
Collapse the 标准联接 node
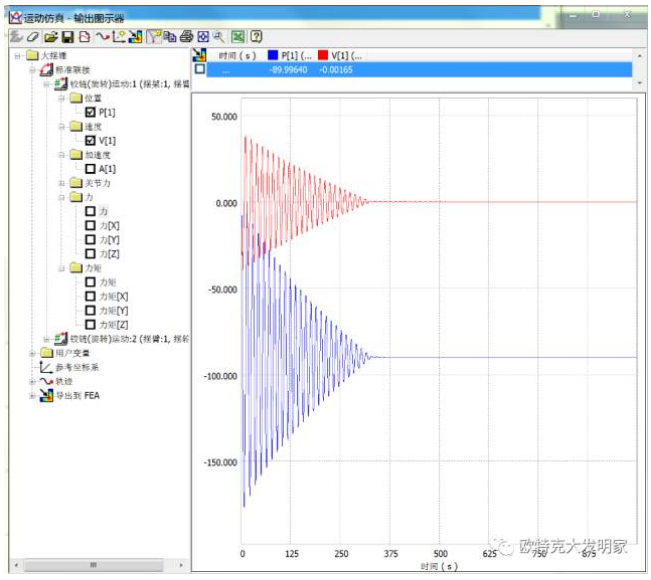tap(32, 70)
